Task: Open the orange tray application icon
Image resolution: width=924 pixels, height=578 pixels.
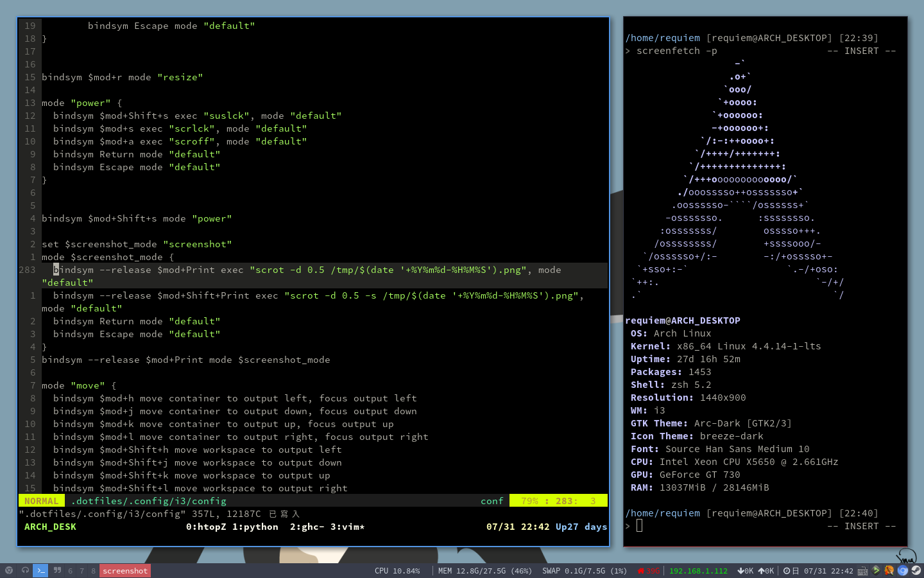Action: pyautogui.click(x=889, y=570)
